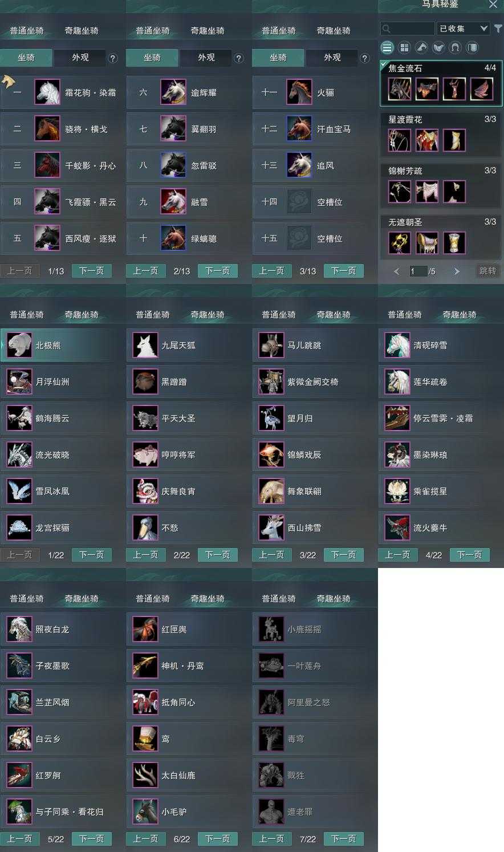Image resolution: width=504 pixels, height=852 pixels.
Task: Select the 九尾天狐 mount icon
Action: click(145, 346)
